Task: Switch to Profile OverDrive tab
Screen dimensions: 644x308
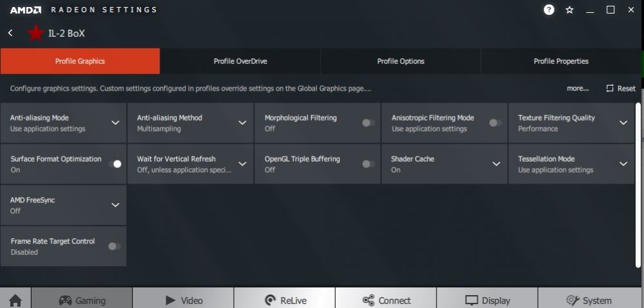Action: (240, 61)
